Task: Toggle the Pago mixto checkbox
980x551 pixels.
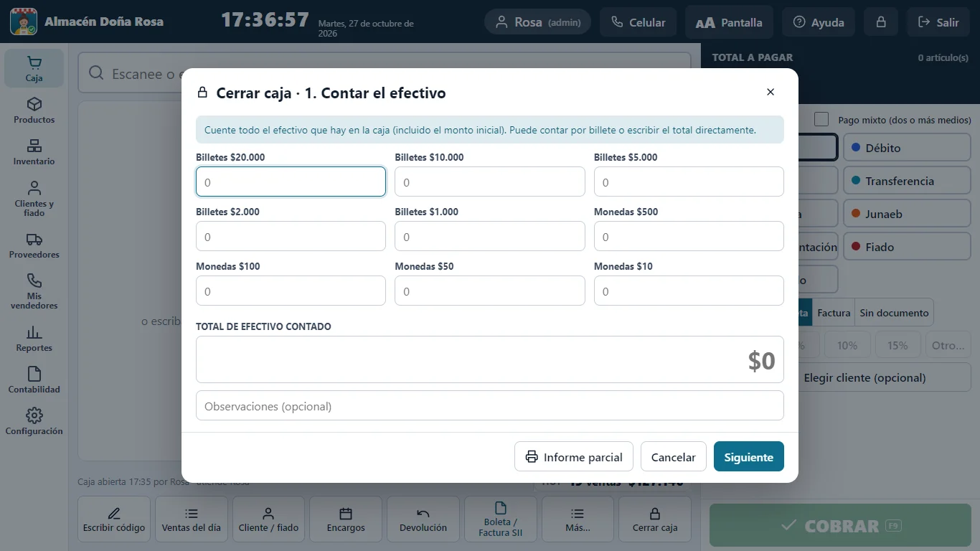Action: pyautogui.click(x=821, y=120)
